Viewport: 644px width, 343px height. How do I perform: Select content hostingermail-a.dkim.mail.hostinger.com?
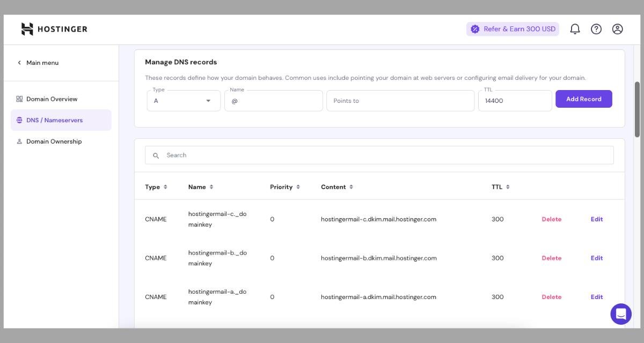pos(378,297)
